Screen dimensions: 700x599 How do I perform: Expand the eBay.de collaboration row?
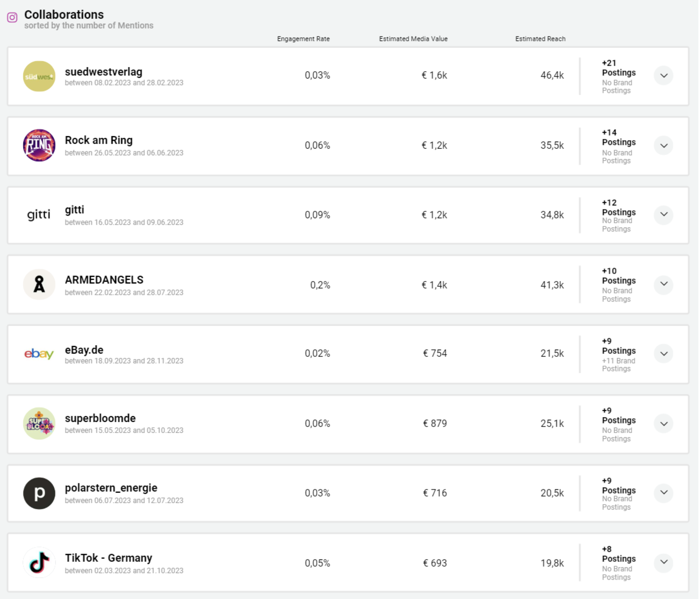663,354
